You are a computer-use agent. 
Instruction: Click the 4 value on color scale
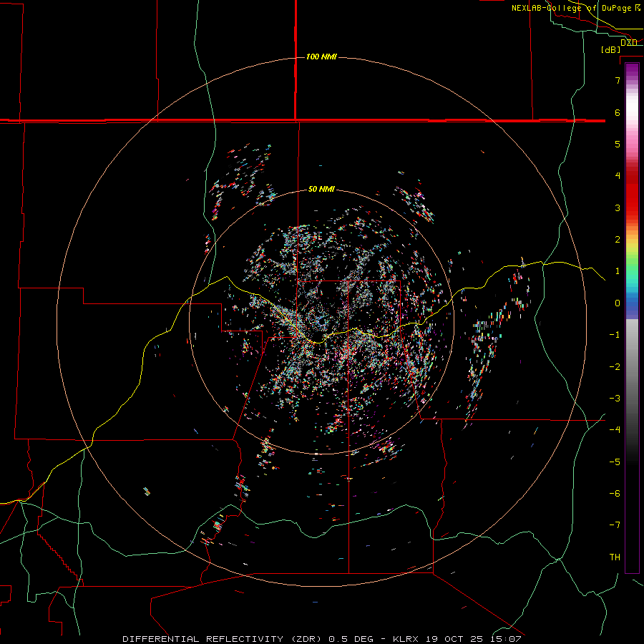click(x=618, y=176)
